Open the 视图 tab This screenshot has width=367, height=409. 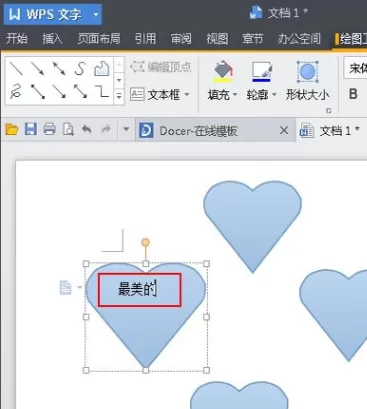(x=217, y=39)
